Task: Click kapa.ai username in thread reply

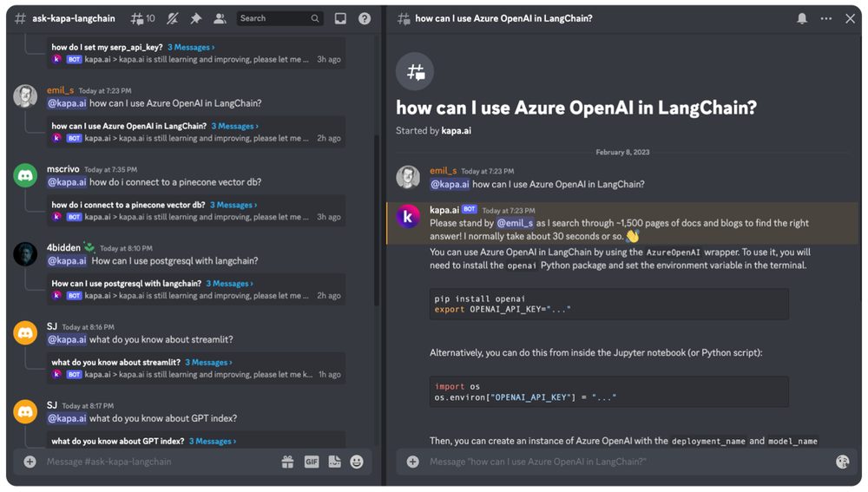Action: tap(444, 210)
